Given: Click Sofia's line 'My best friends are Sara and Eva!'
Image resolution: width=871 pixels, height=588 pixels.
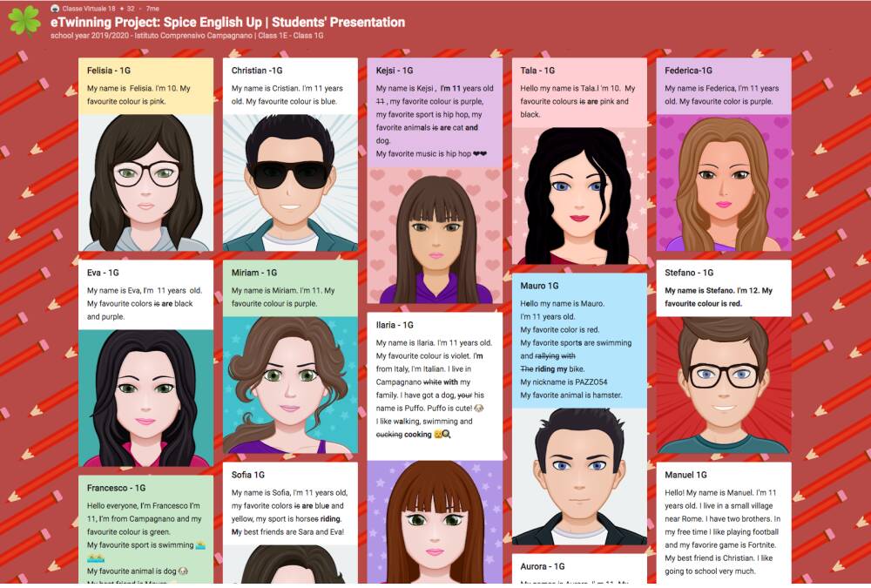Looking at the screenshot, I should tap(287, 532).
